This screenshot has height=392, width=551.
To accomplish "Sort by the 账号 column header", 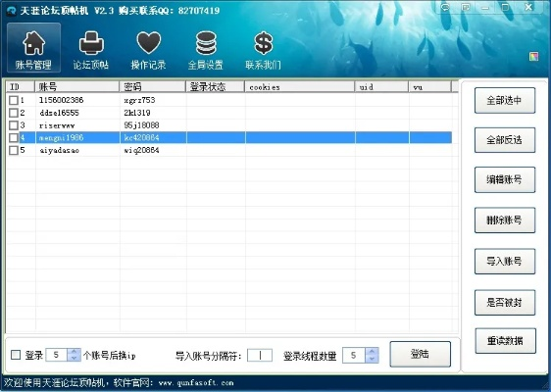I will 76,87.
